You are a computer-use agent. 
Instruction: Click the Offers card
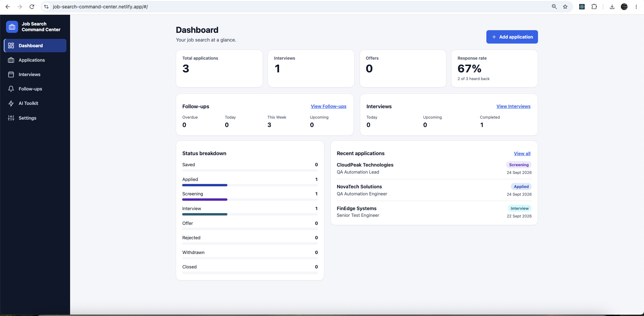[403, 69]
